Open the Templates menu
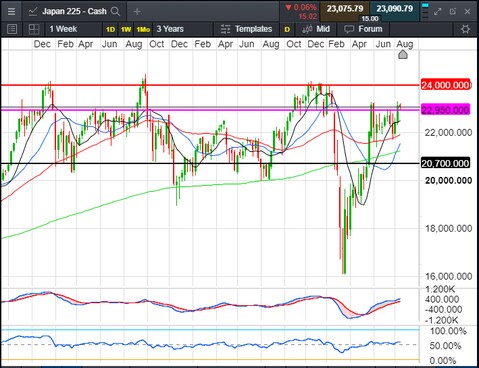Viewport: 479px width, 368px height. pyautogui.click(x=247, y=29)
